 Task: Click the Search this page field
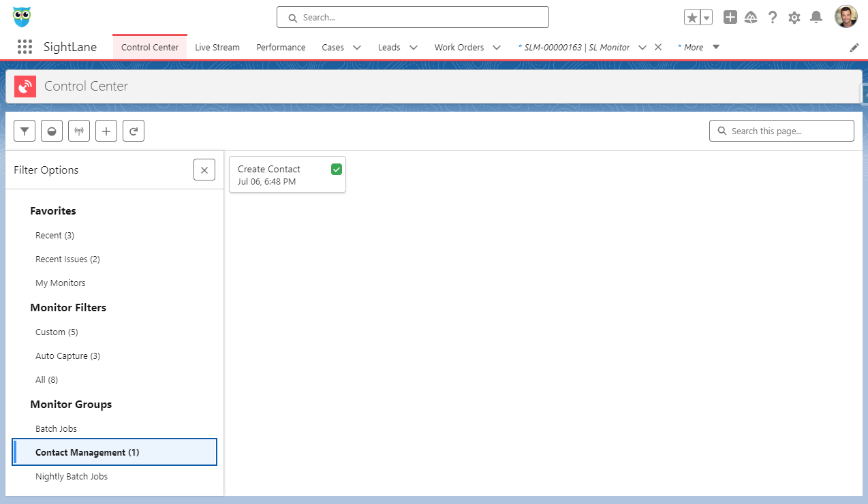click(787, 131)
